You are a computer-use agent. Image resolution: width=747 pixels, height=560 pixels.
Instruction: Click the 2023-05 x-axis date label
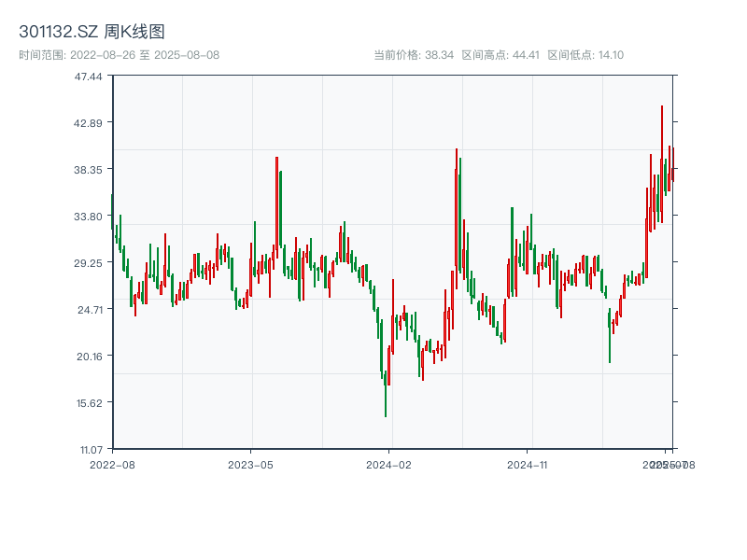point(250,464)
